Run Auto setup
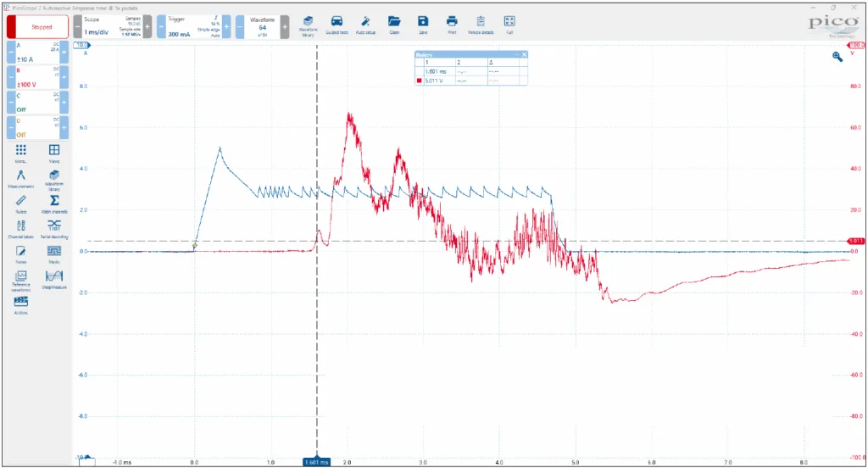 365,24
